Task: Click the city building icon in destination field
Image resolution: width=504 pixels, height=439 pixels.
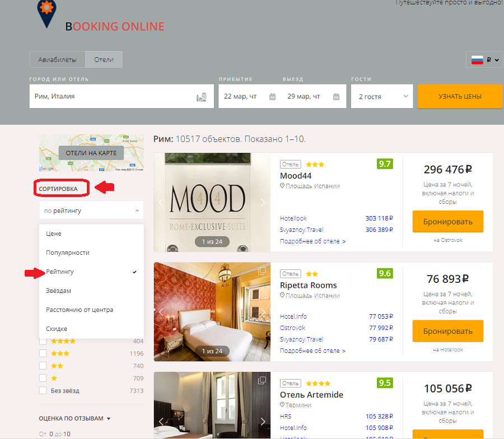Action: tap(202, 96)
